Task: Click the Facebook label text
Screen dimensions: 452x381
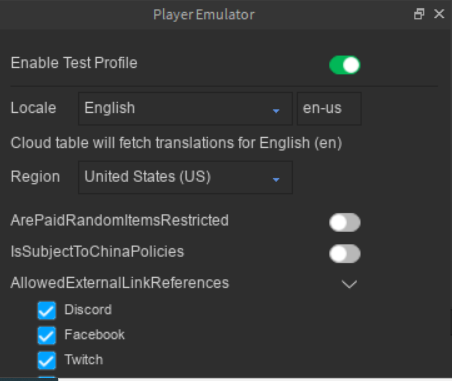Action: (x=94, y=335)
